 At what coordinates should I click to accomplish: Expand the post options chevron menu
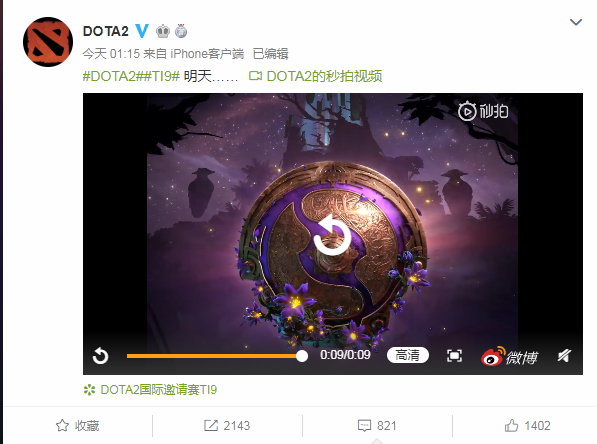pyautogui.click(x=576, y=22)
